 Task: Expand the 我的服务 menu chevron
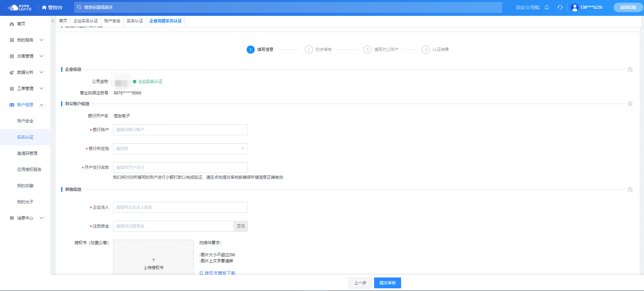point(41,40)
